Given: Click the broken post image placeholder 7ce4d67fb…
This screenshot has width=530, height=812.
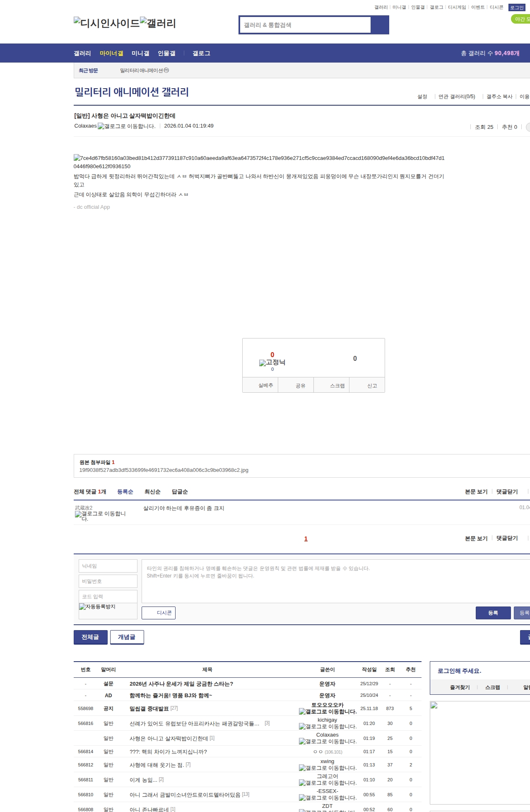Looking at the screenshot, I should (x=259, y=162).
